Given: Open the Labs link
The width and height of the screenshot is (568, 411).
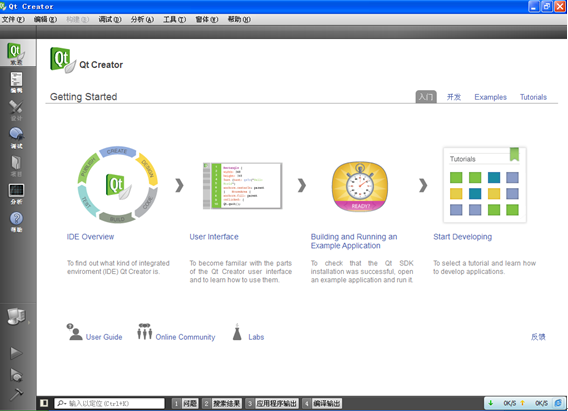Looking at the screenshot, I should coord(256,337).
